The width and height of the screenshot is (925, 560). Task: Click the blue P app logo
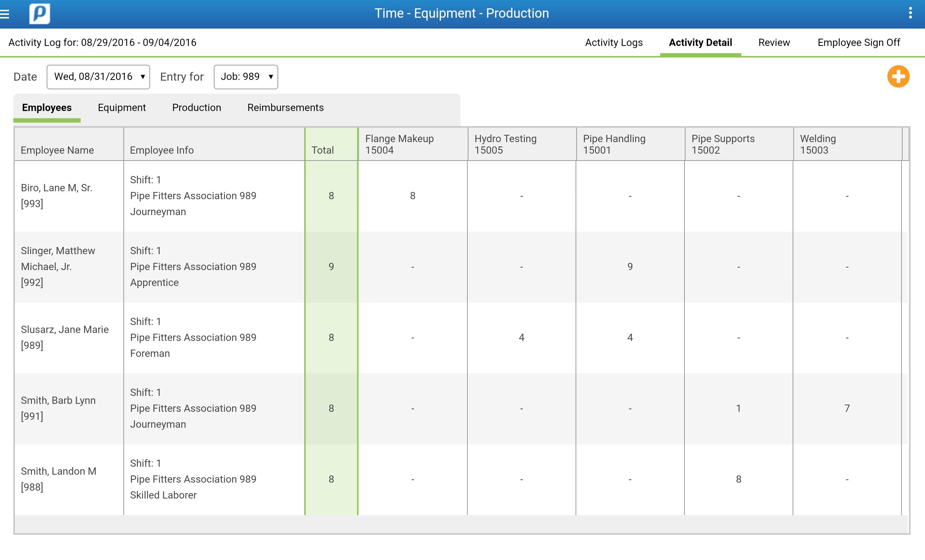click(x=40, y=14)
